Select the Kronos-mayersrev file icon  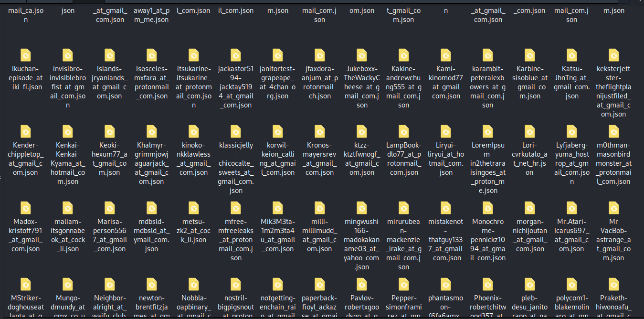[320, 132]
